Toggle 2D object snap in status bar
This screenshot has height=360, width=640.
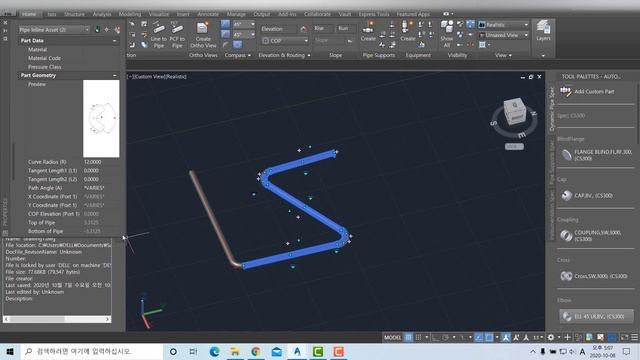click(489, 337)
